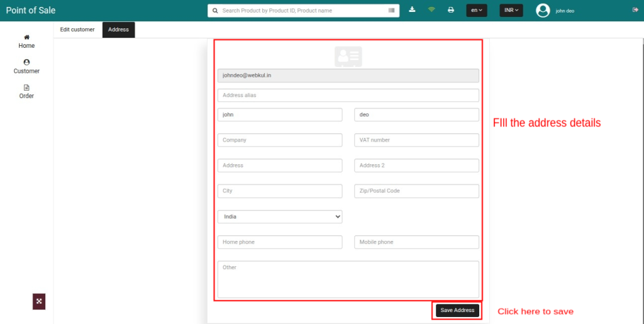Click the Company input field
The width and height of the screenshot is (644, 324).
pyautogui.click(x=280, y=140)
